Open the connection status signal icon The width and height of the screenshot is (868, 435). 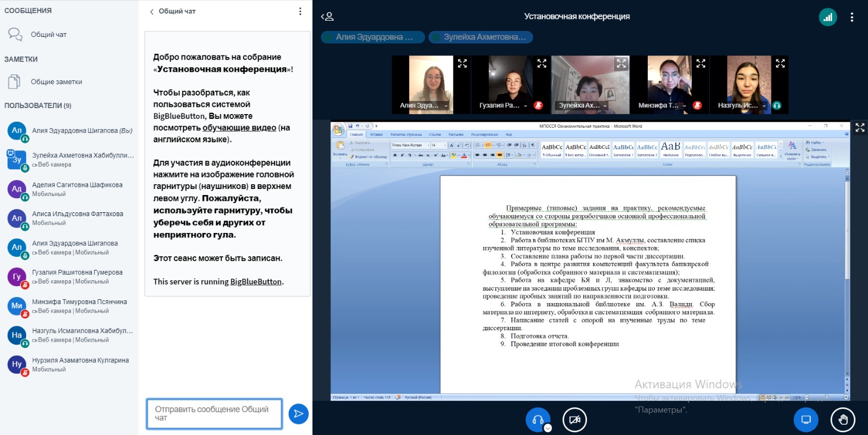click(x=828, y=17)
